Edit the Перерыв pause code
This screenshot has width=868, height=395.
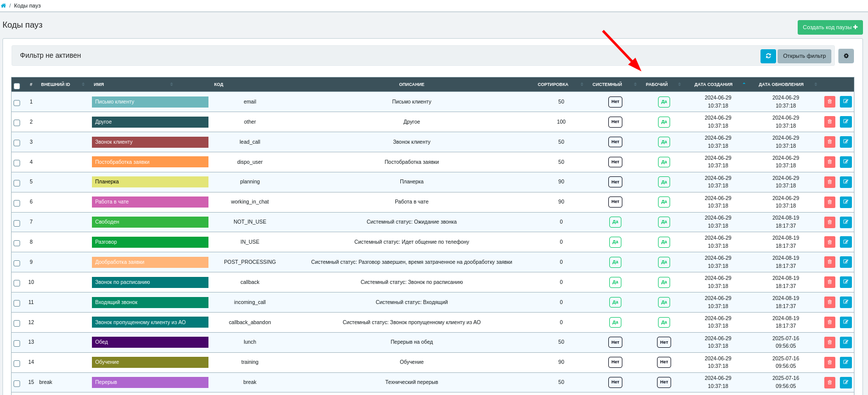pos(846,382)
